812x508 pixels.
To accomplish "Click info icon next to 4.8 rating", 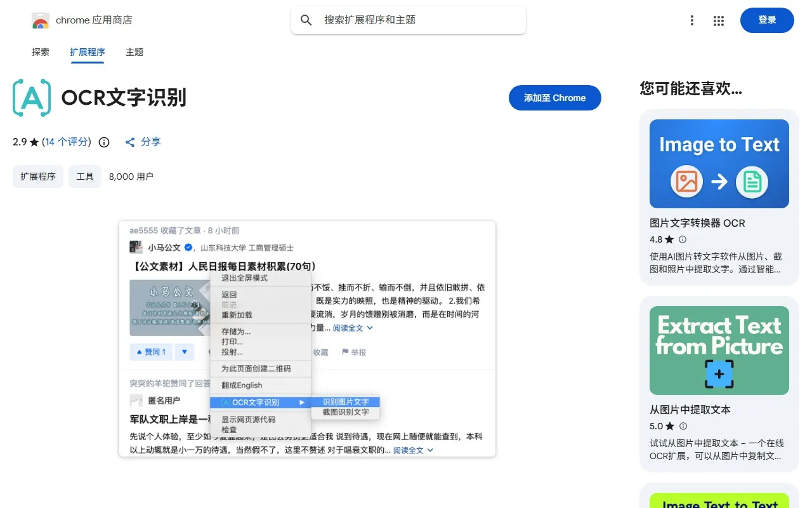I will 683,240.
